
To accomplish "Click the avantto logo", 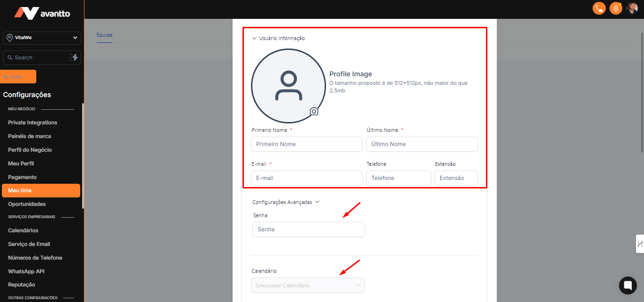I will pos(42,13).
